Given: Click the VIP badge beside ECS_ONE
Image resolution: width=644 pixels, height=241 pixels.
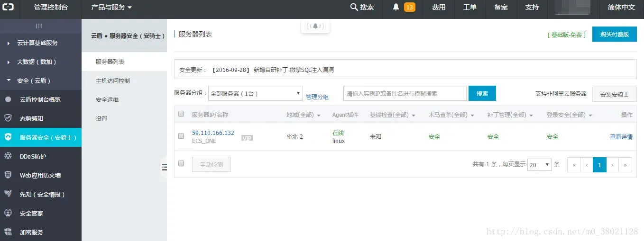Looking at the screenshot, I should pos(247,138).
